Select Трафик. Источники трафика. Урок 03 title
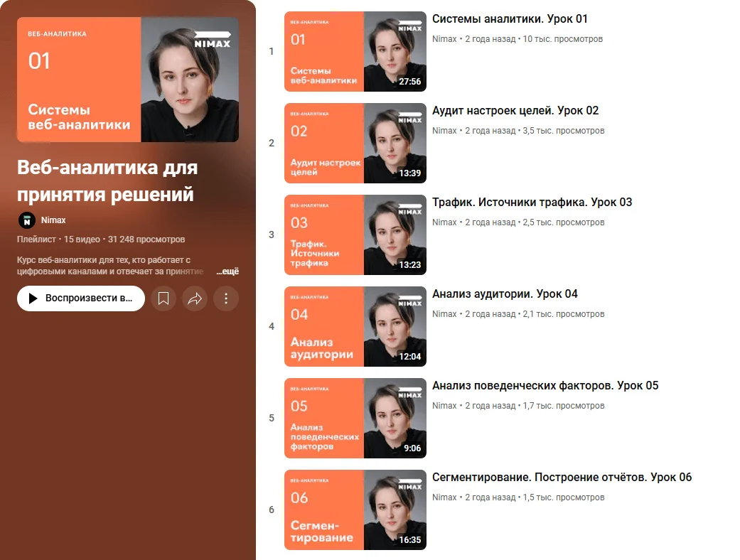Image resolution: width=740 pixels, height=560 pixels. click(x=532, y=202)
